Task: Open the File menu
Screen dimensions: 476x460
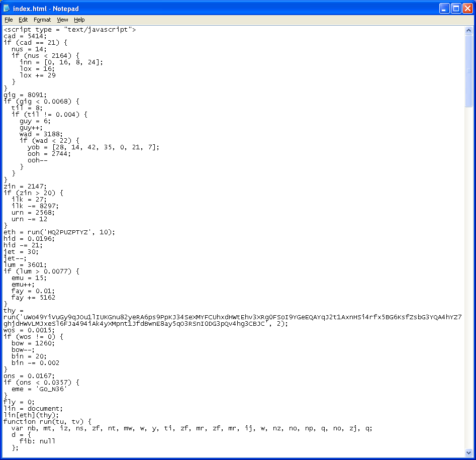Action: [x=9, y=20]
